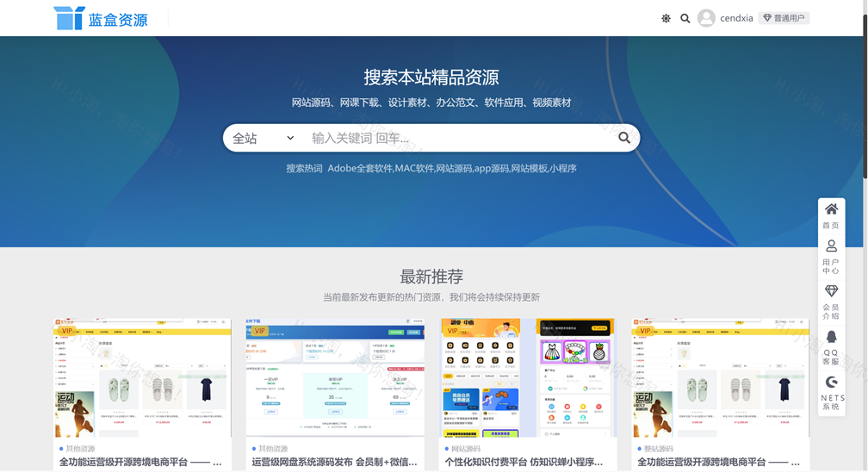Open the 个性化知识付费平台 thumbnail
This screenshot has width=868, height=473.
point(528,377)
